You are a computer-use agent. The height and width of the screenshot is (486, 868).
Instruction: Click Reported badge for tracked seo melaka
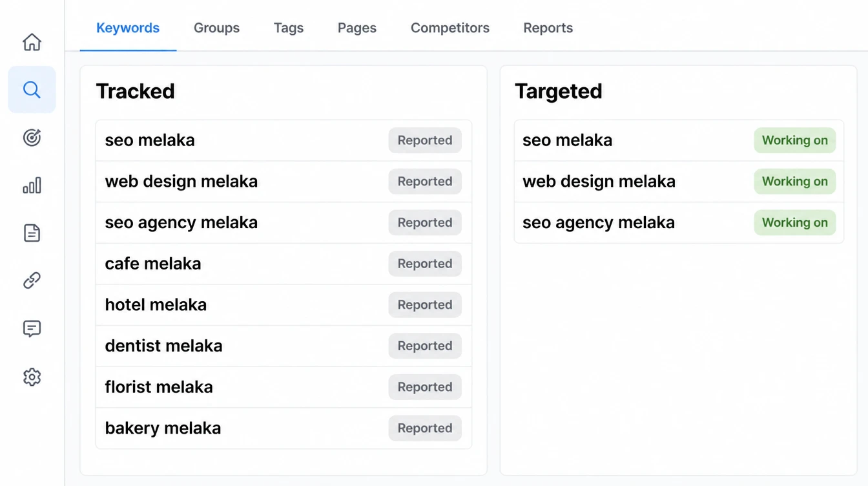coord(425,140)
